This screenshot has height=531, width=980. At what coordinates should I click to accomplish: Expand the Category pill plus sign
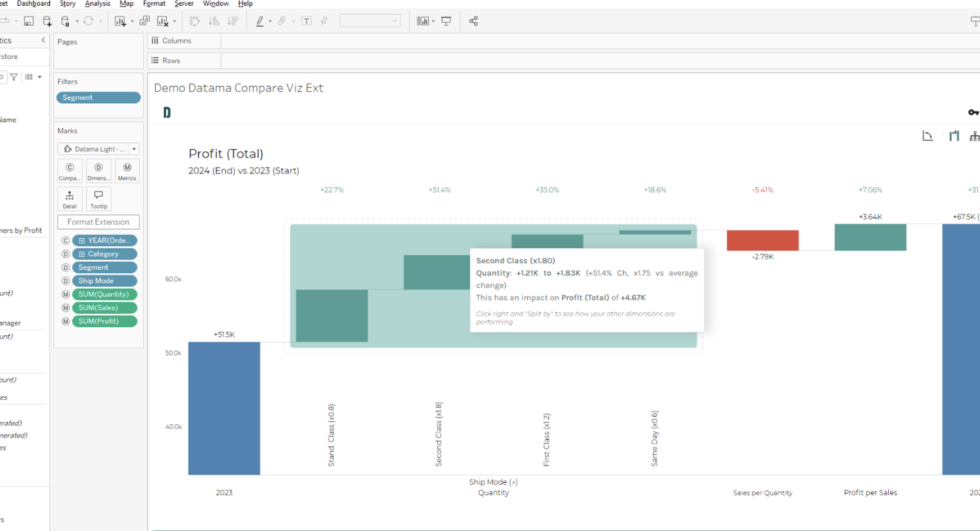point(82,254)
